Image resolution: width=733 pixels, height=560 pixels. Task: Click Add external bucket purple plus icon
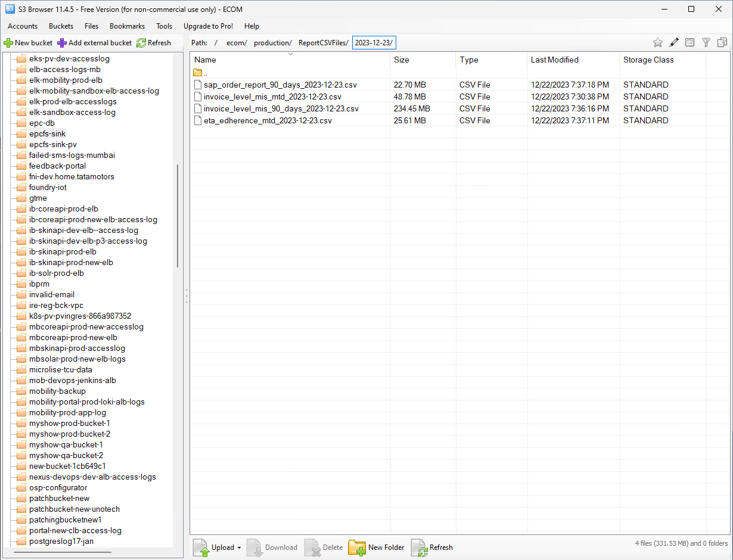(62, 43)
